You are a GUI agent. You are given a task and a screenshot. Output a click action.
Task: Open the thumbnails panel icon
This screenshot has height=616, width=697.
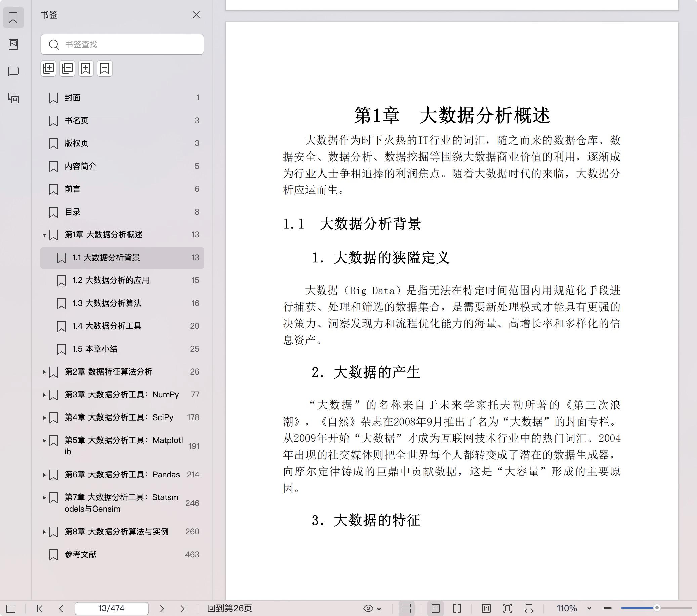13,44
